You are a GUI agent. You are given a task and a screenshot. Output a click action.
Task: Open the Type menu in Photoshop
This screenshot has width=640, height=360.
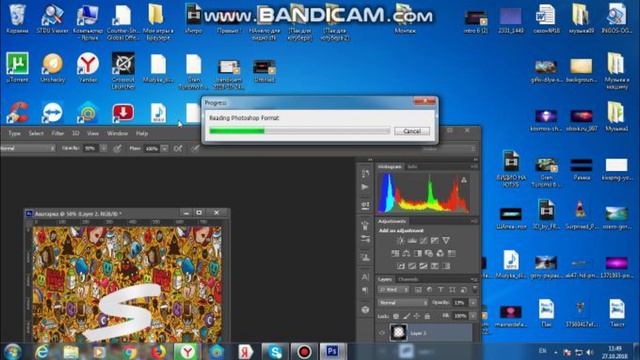14,133
